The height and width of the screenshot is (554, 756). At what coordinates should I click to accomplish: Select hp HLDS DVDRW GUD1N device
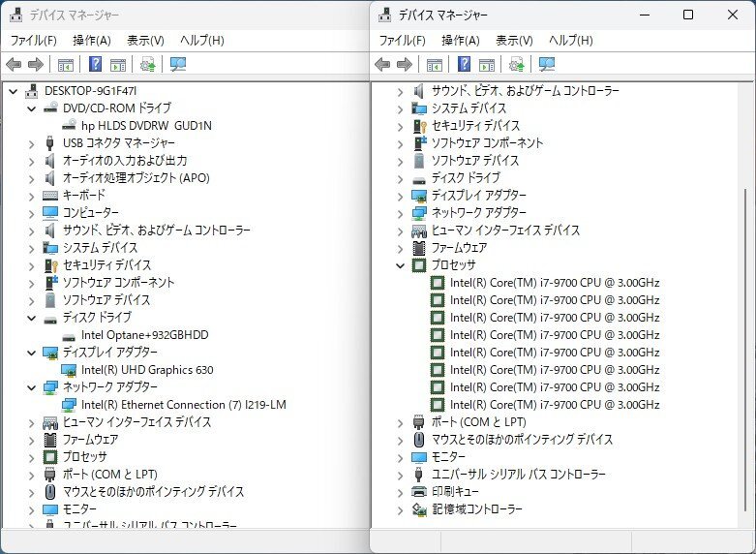click(146, 126)
